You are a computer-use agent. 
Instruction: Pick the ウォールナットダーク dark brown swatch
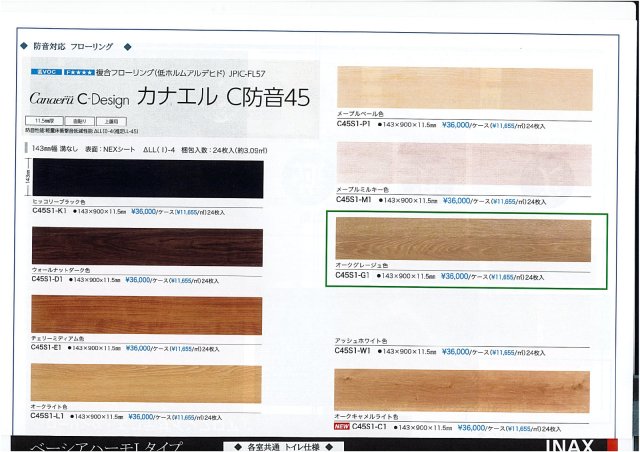coord(147,247)
